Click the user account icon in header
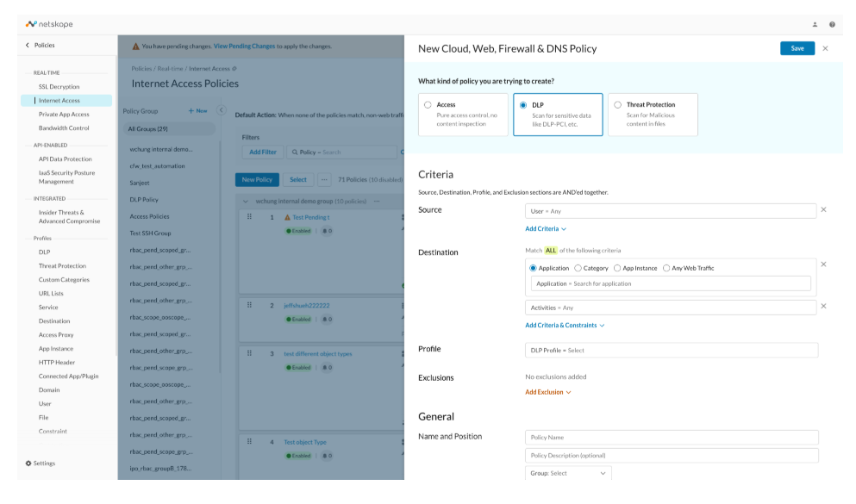Viewport: 856px width, 504px height. (x=815, y=24)
